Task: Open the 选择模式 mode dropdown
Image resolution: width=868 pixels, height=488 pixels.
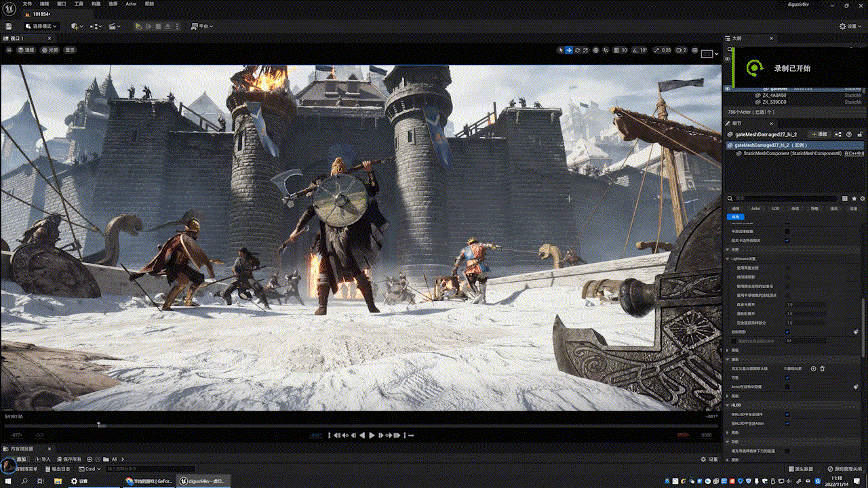Action: (41, 26)
